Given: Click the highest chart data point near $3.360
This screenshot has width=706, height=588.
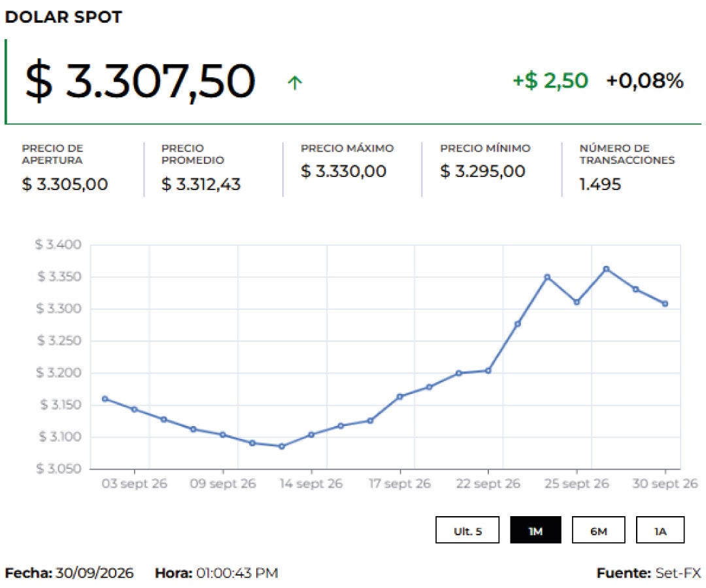Looking at the screenshot, I should (x=607, y=269).
